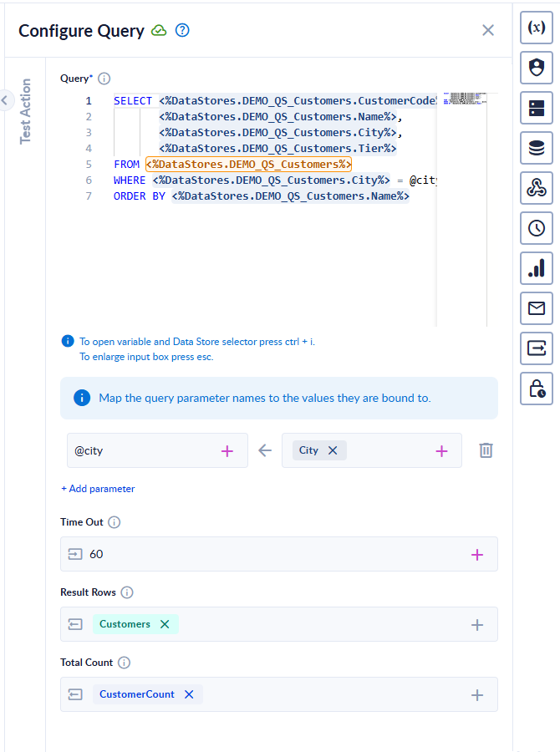
Task: Click the code editor minimap preview
Action: 465,99
